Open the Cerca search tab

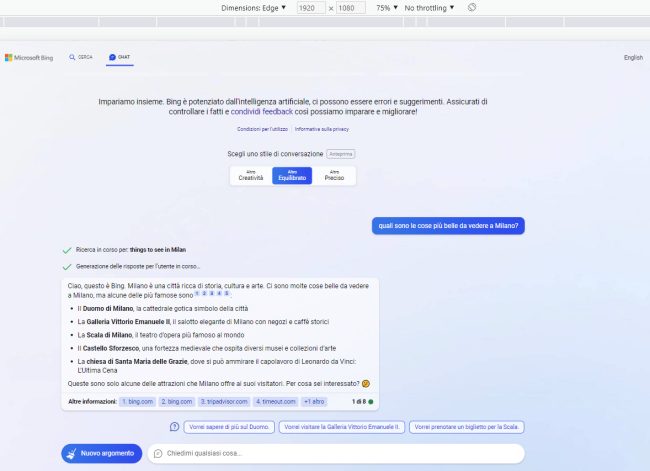click(x=81, y=57)
